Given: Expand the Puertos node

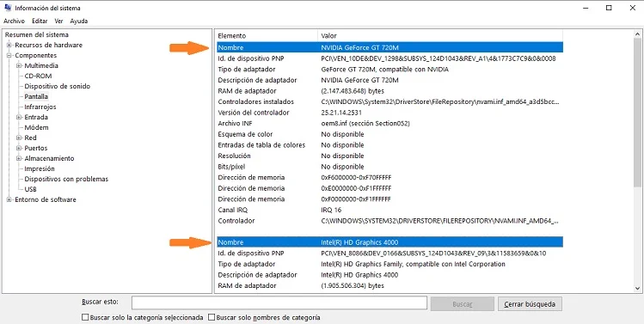Looking at the screenshot, I should (19, 148).
